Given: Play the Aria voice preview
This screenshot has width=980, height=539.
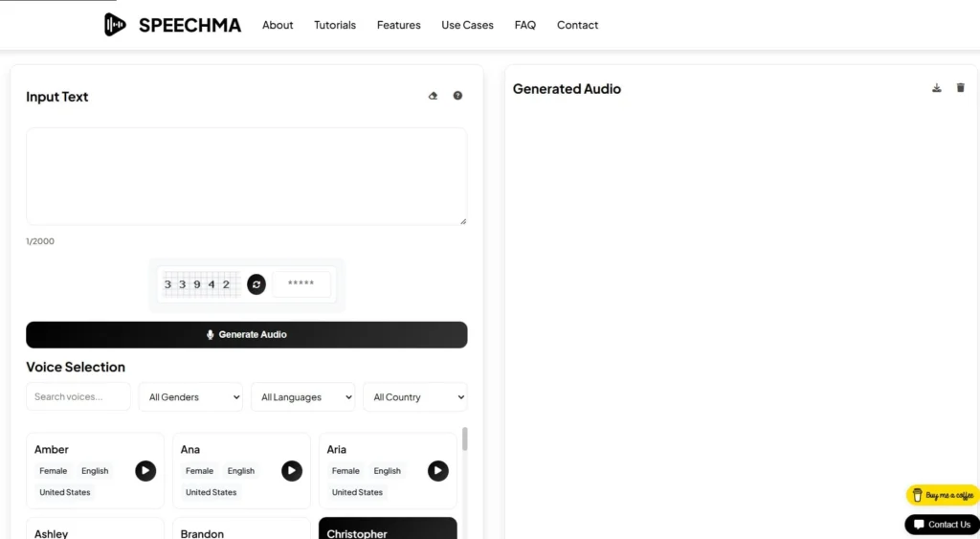Looking at the screenshot, I should (438, 471).
